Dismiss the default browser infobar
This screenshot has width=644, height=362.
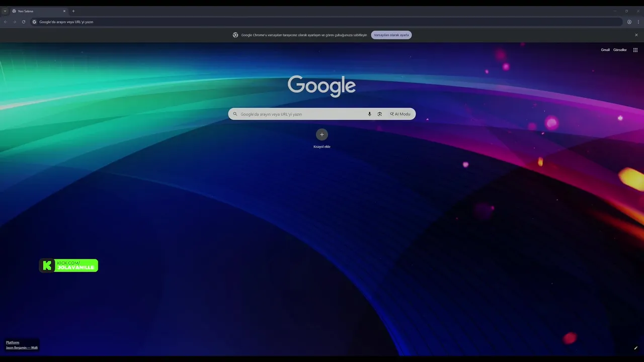[x=636, y=35]
